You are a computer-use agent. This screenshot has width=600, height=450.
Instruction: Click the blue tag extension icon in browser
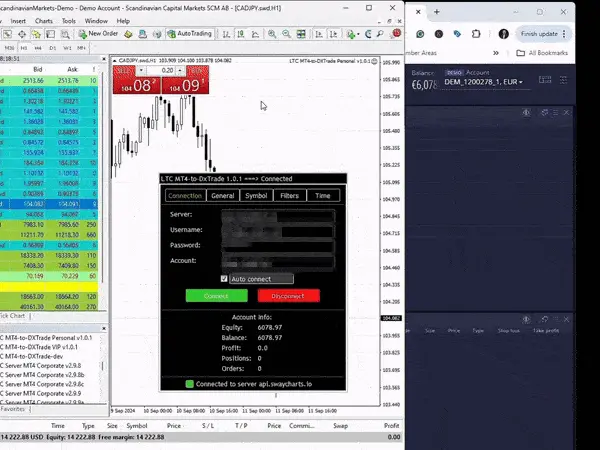[x=457, y=34]
